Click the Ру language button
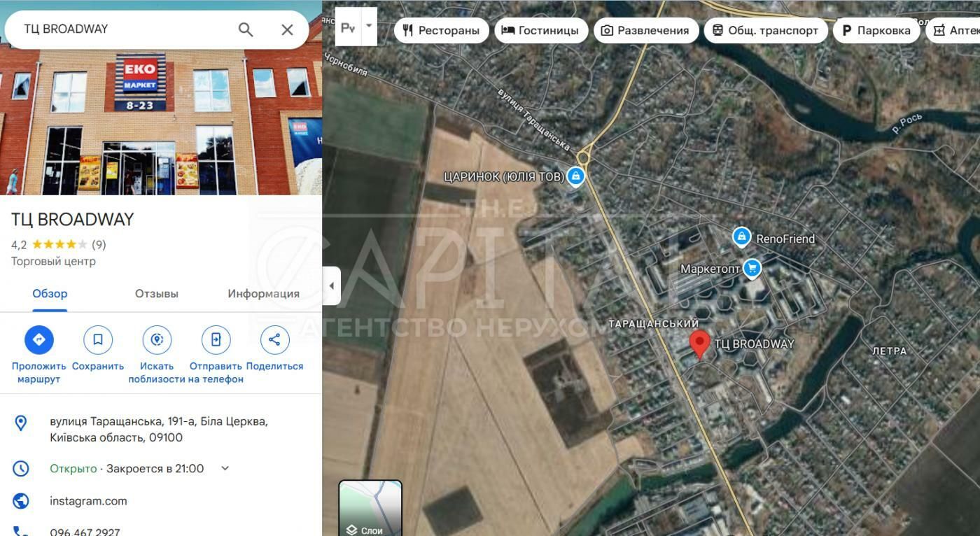 click(348, 28)
